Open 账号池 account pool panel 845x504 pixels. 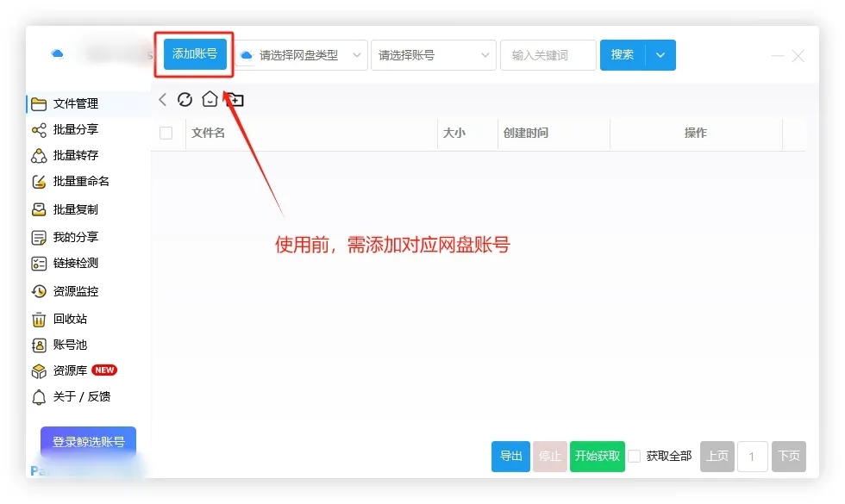click(55, 344)
